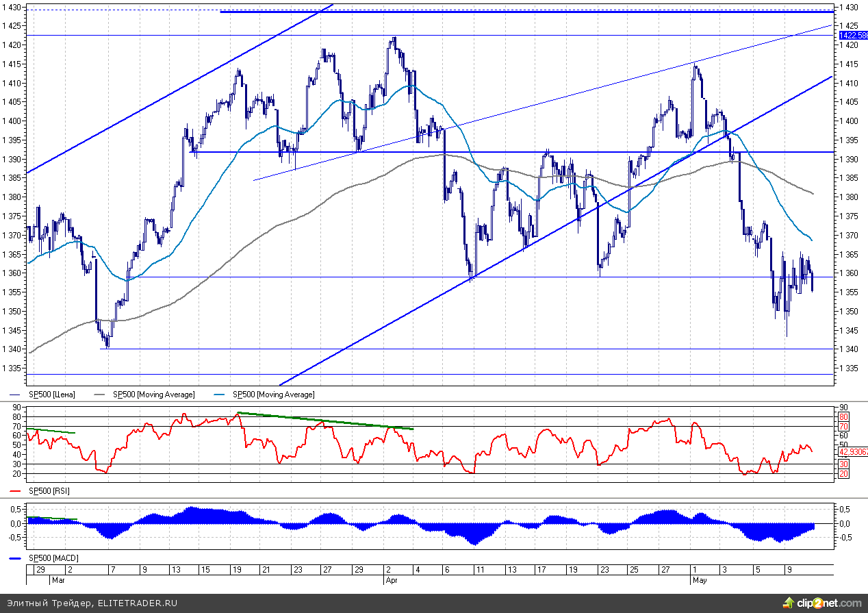Screen dimensions: 868x613
Task: Select the SP500 [Цена] legend label
Action: click(51, 395)
